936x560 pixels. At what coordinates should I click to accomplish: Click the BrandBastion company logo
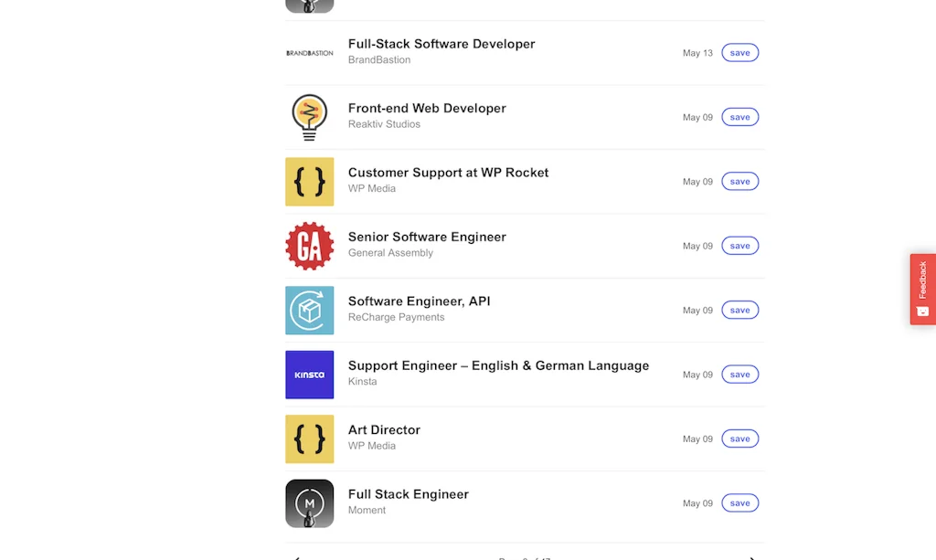(x=309, y=53)
